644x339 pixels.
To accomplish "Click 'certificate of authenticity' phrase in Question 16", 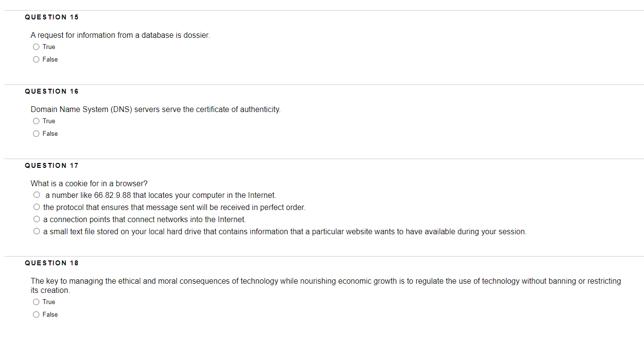I will tap(238, 110).
